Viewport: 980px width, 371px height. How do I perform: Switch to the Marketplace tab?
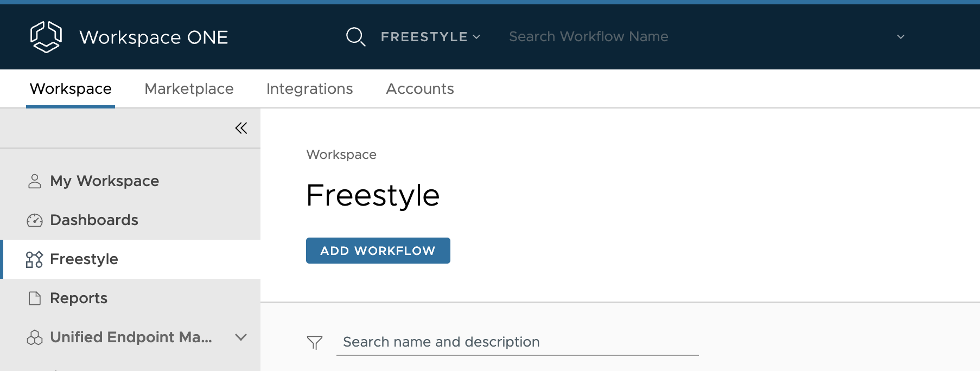pyautogui.click(x=189, y=89)
